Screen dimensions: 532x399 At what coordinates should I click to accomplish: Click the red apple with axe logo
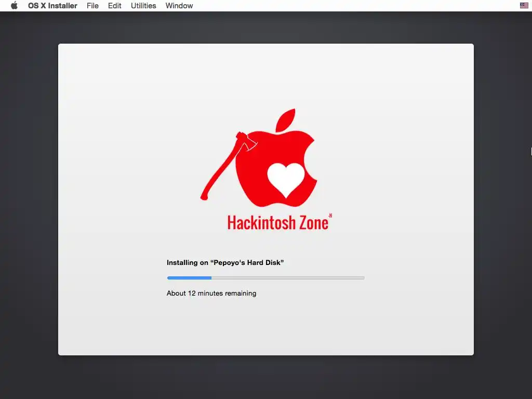pyautogui.click(x=259, y=158)
